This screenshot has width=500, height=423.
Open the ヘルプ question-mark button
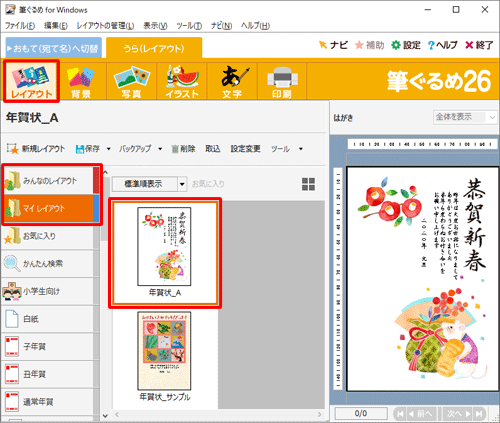(443, 45)
